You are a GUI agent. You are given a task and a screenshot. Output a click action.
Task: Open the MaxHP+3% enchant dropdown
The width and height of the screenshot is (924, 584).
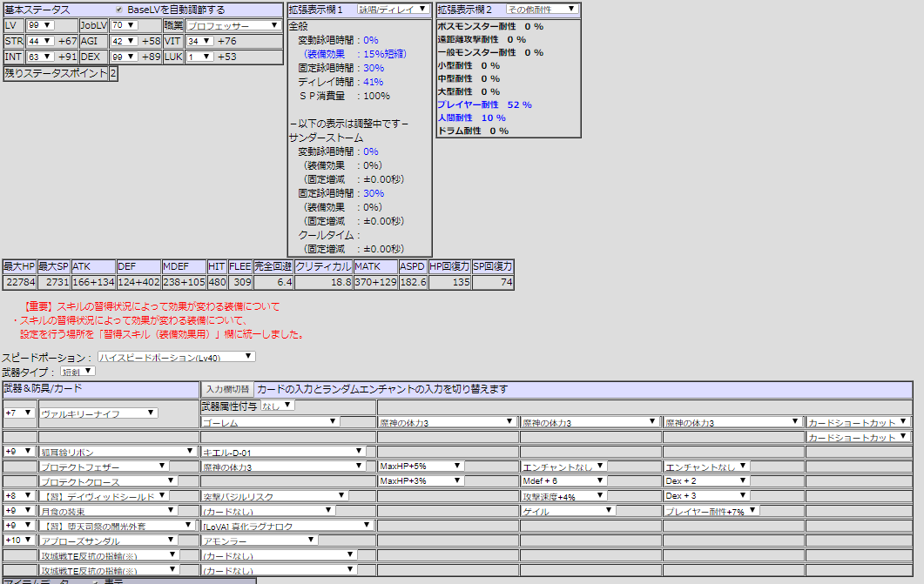pyautogui.click(x=420, y=481)
